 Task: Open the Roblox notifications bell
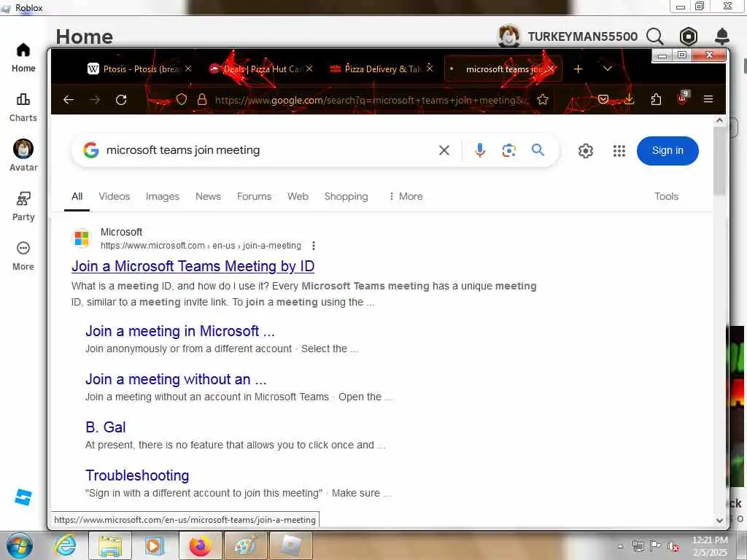pos(721,36)
